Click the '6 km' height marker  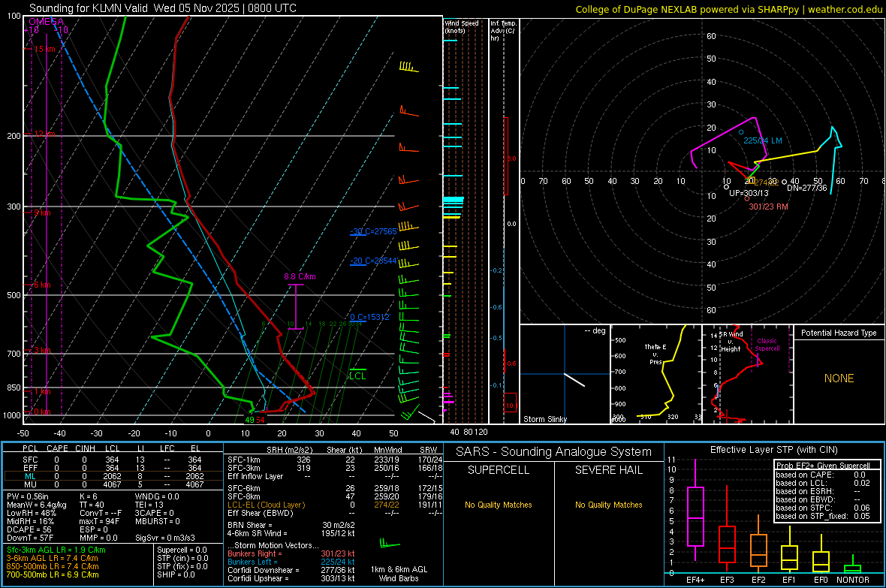pyautogui.click(x=42, y=285)
